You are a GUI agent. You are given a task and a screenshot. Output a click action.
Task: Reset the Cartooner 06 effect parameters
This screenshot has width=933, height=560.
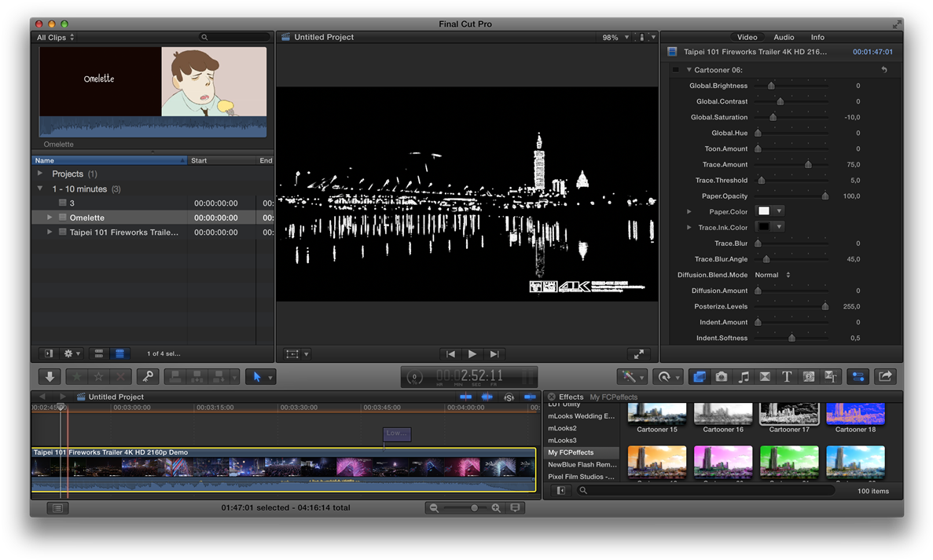tap(884, 70)
